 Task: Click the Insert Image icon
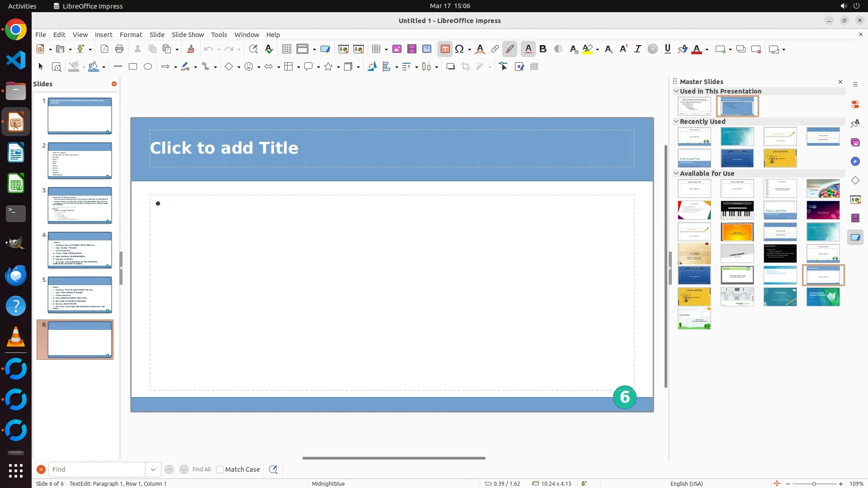pos(397,49)
